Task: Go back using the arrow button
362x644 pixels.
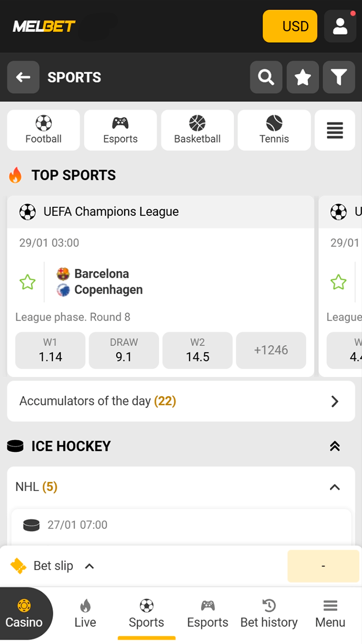Action: pos(23,77)
